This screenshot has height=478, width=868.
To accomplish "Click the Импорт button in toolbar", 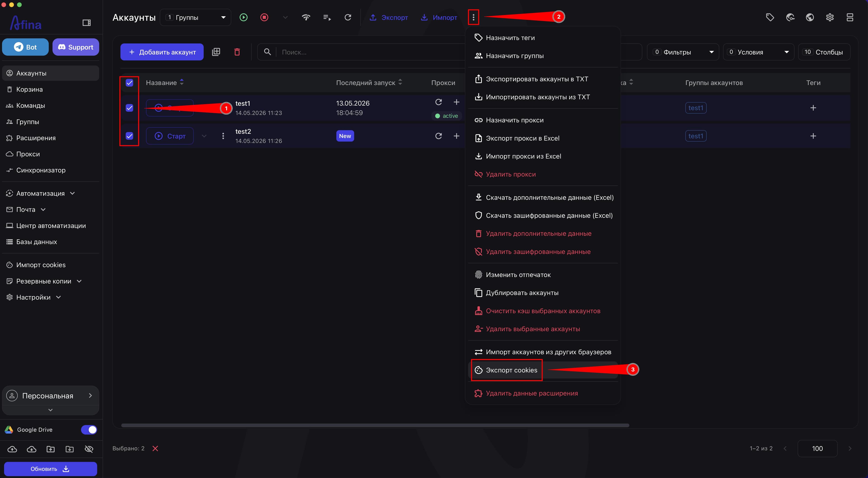I will point(439,17).
